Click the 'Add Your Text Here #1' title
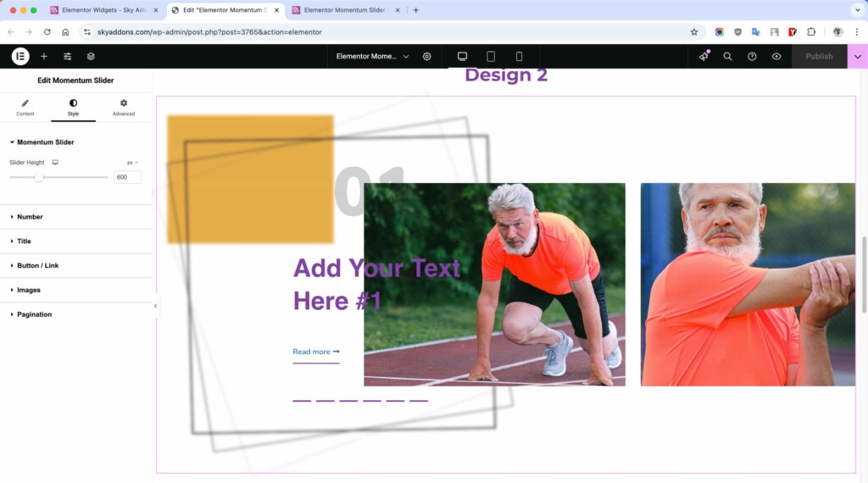The height and width of the screenshot is (483, 868). coord(376,285)
